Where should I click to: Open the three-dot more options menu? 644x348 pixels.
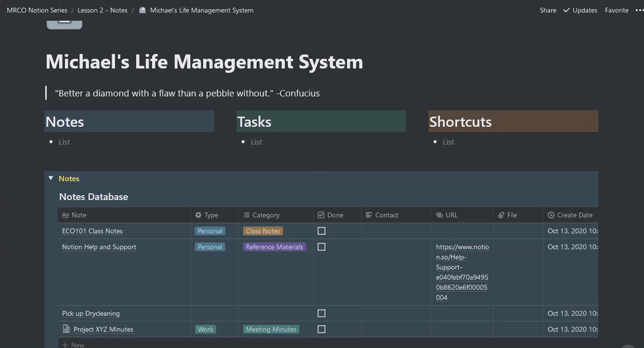639,10
